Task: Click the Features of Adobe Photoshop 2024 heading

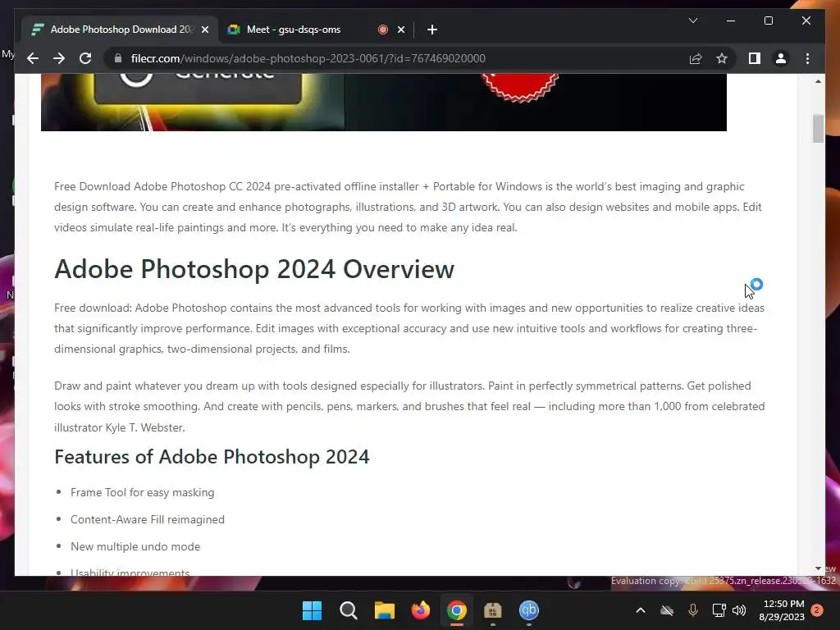Action: point(212,457)
